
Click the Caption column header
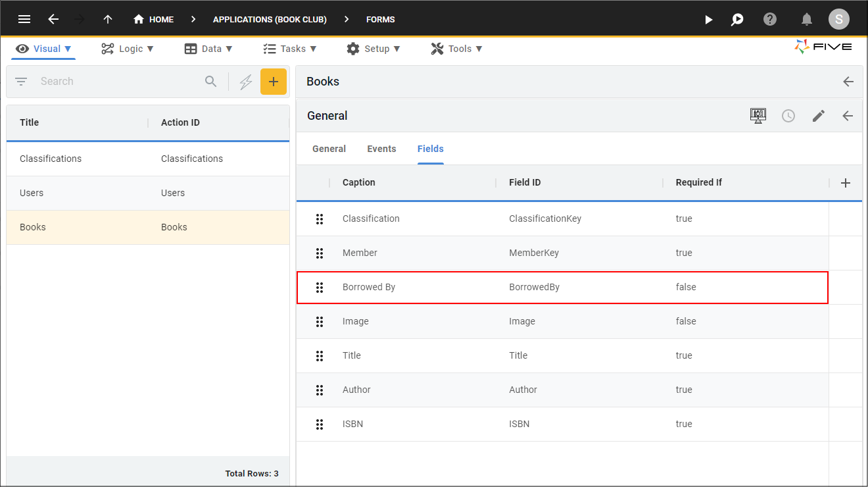point(359,182)
